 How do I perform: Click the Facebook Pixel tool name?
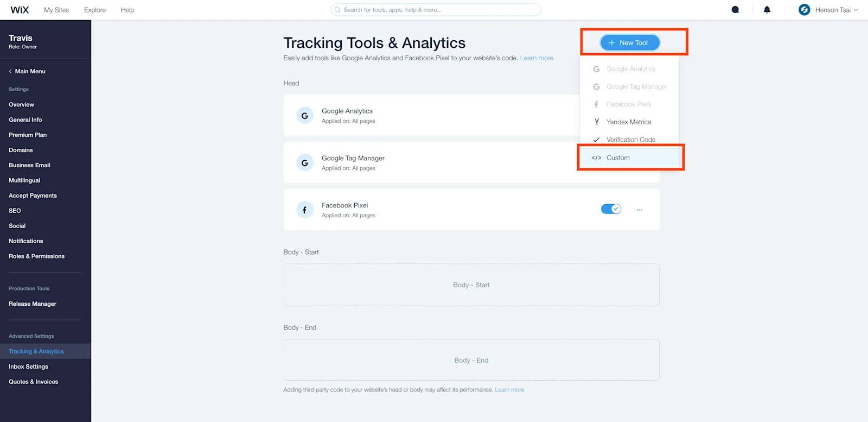tap(344, 205)
